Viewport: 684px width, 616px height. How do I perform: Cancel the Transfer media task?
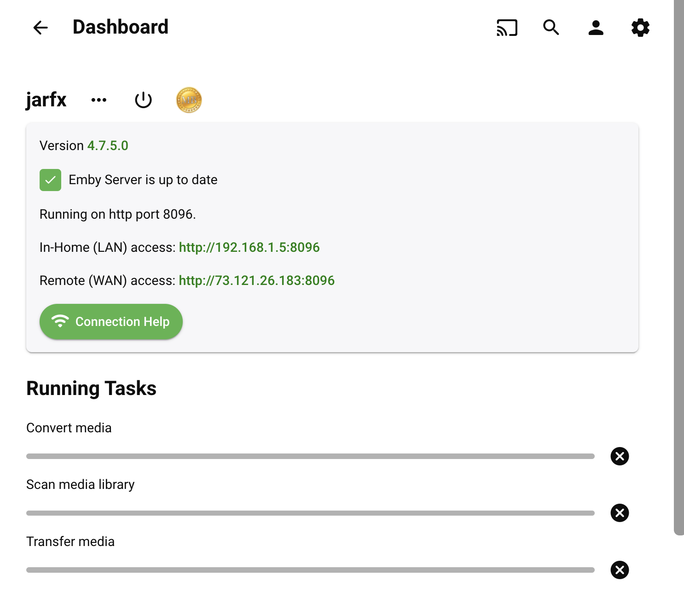coord(620,570)
